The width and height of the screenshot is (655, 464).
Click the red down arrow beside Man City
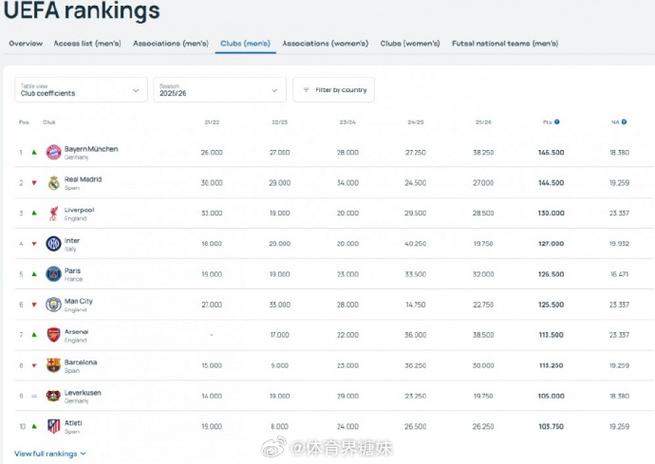[x=34, y=305]
